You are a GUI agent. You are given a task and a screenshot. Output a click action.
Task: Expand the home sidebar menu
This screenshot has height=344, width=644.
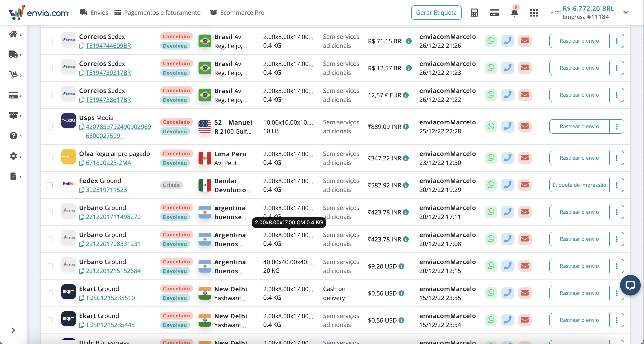15,34
